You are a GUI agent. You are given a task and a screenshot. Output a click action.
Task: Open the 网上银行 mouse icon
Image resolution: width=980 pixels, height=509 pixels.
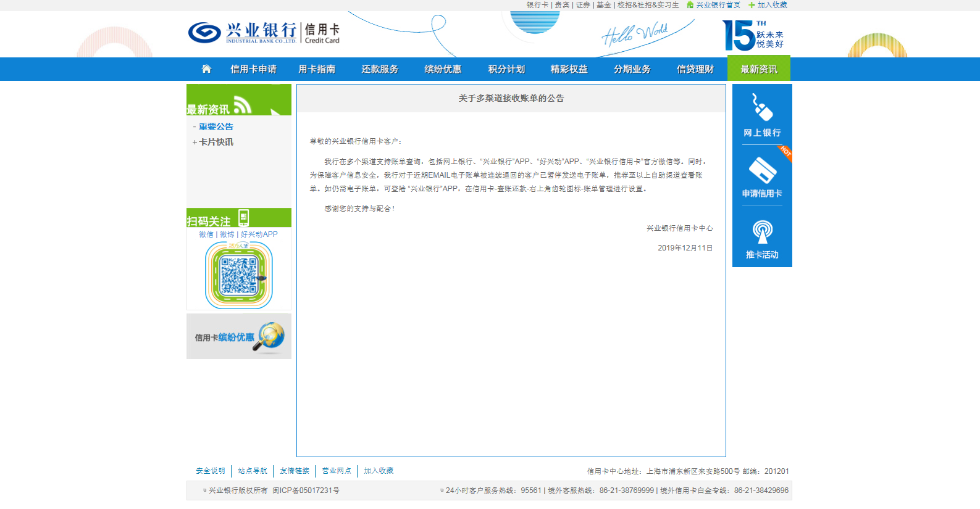tap(762, 107)
